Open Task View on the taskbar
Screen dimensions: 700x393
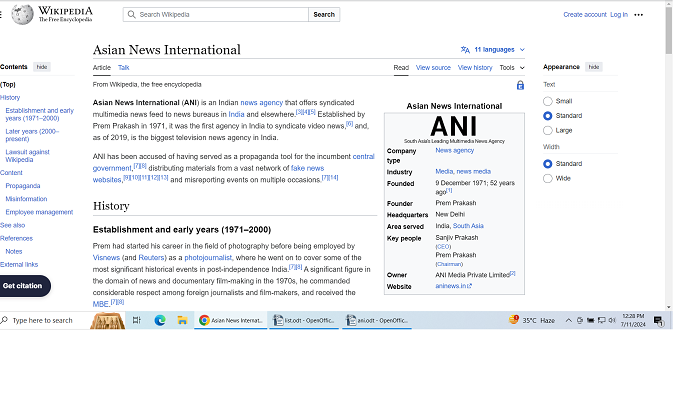(137, 320)
